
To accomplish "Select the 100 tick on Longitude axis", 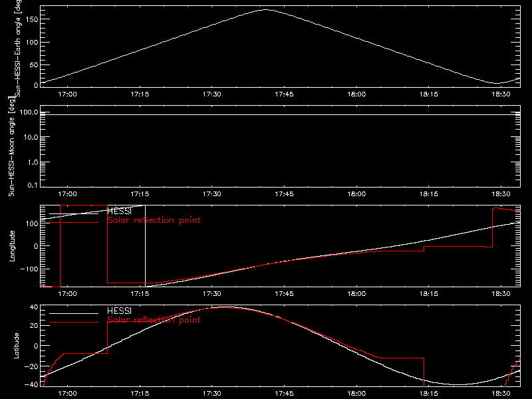I will click(x=32, y=223).
